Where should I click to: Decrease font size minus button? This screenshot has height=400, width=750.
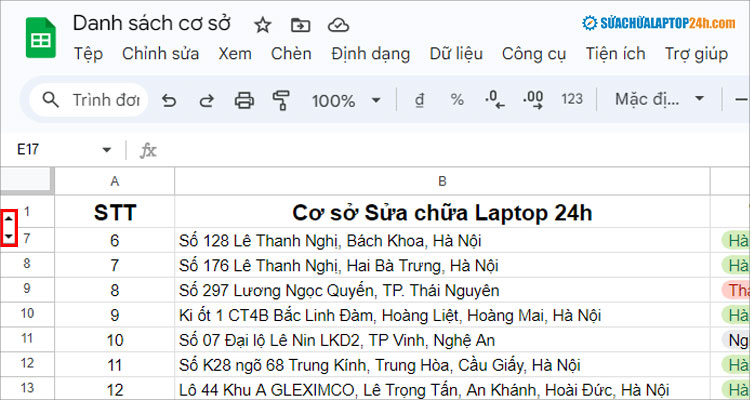tap(741, 100)
